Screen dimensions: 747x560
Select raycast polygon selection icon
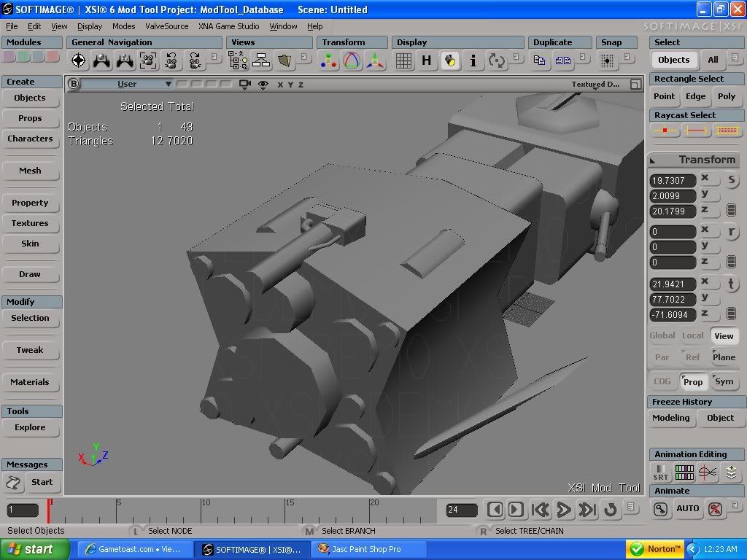coord(727,130)
